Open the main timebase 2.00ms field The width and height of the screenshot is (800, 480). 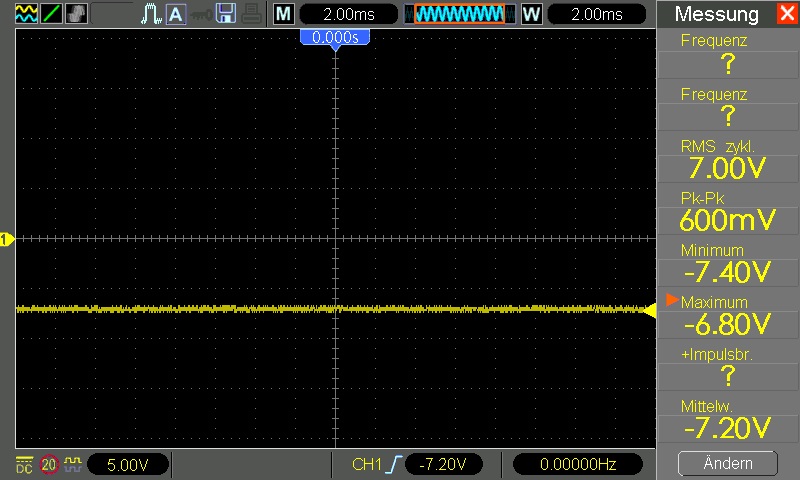[348, 14]
